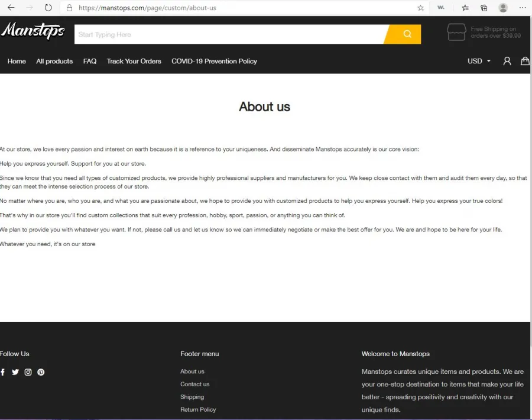The width and height of the screenshot is (532, 420).
Task: Open the favorites list icon
Action: (465, 8)
